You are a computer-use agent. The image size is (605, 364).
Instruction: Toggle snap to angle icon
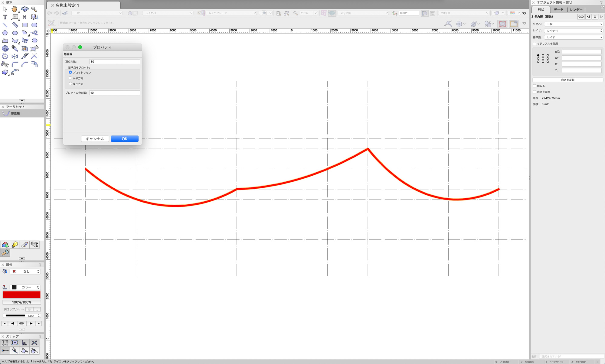25,343
